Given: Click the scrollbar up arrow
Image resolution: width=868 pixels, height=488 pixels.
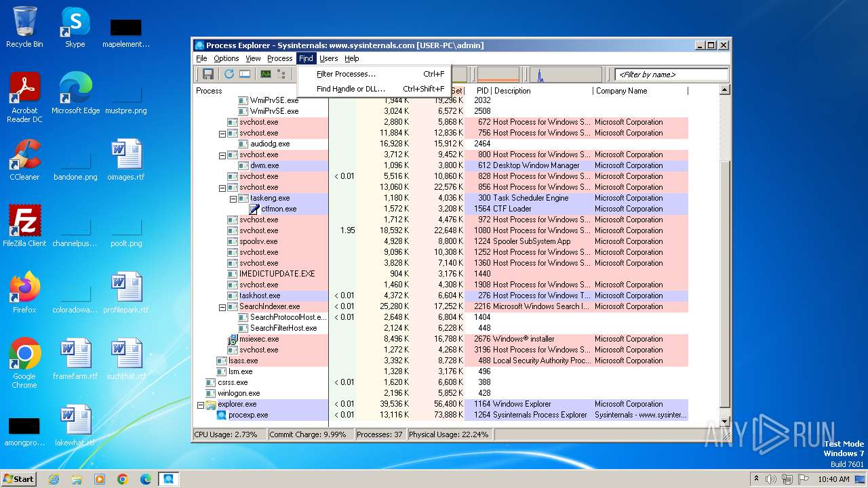Looking at the screenshot, I should [x=724, y=90].
